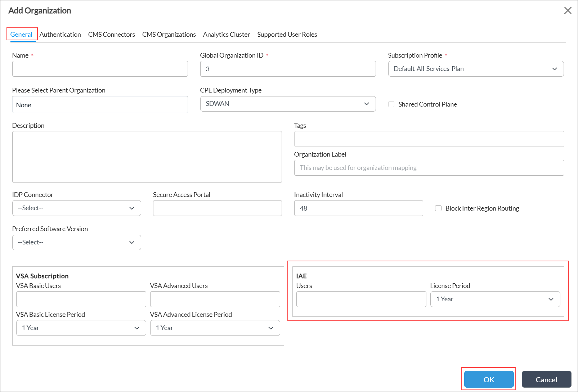
Task: Open the CMS Connectors tab
Action: click(112, 35)
